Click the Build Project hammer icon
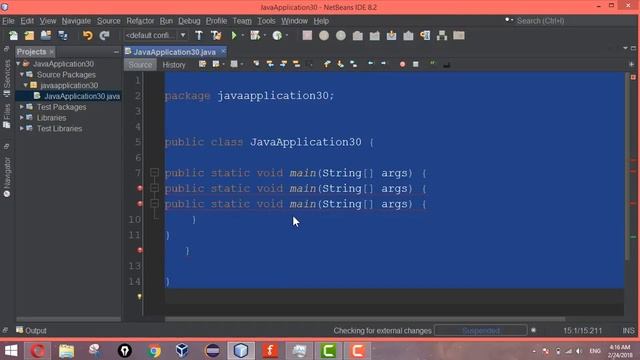640x360 pixels. pos(199,36)
